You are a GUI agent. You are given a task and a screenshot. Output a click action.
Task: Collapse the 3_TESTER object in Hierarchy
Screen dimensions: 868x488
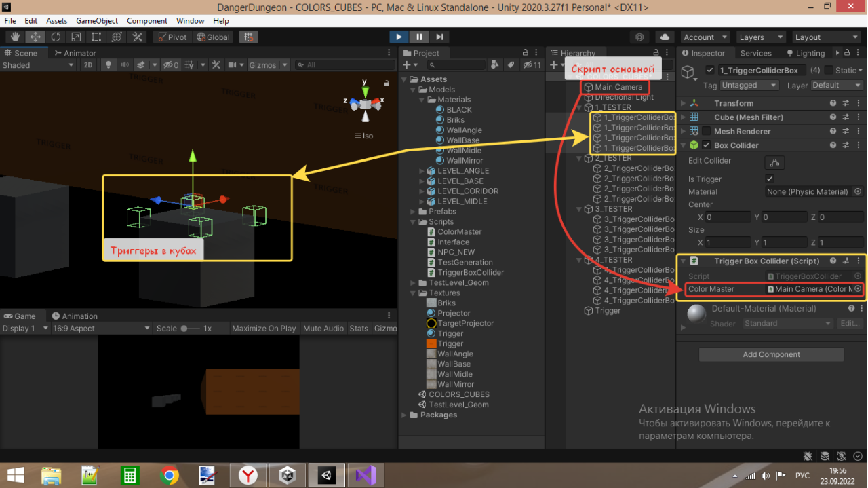pos(579,209)
